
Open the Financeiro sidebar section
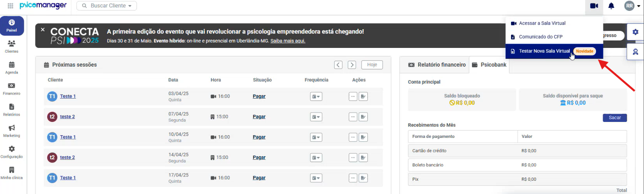point(12,88)
